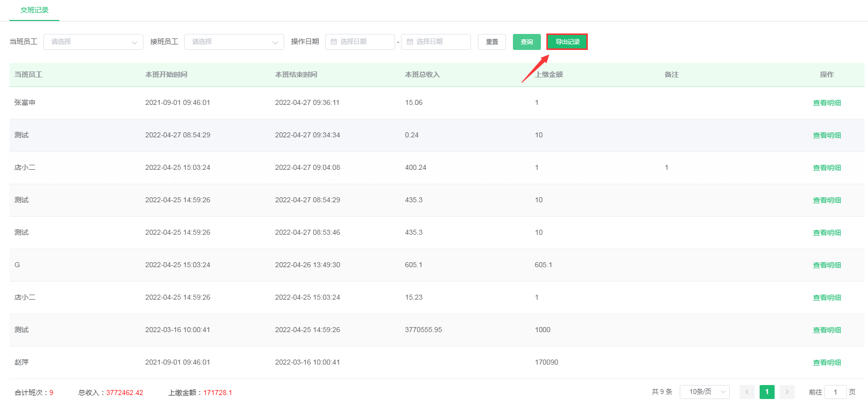The height and width of the screenshot is (411, 868).
Task: Click calendar icon in start date field
Action: (334, 42)
